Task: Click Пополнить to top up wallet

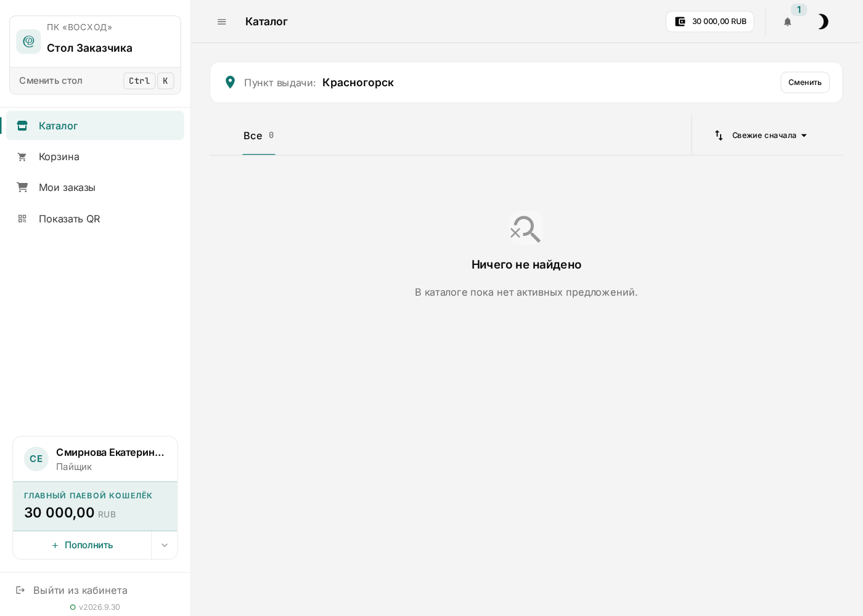Action: click(82, 545)
